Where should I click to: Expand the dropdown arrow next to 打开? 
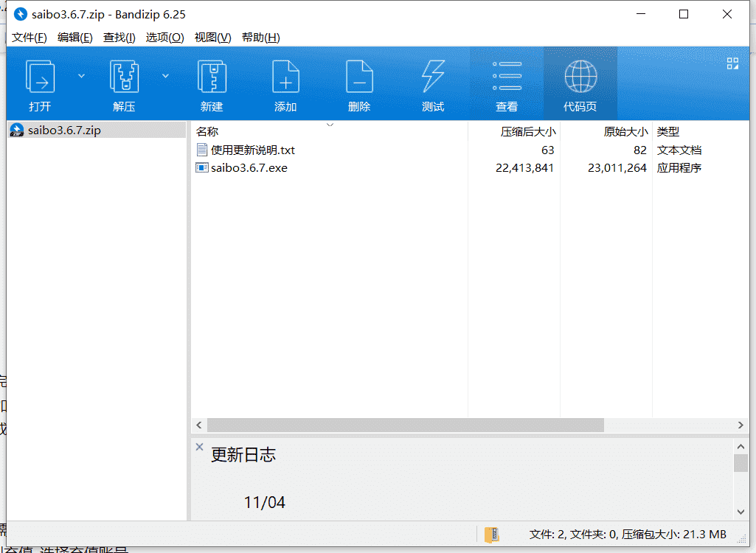[81, 76]
